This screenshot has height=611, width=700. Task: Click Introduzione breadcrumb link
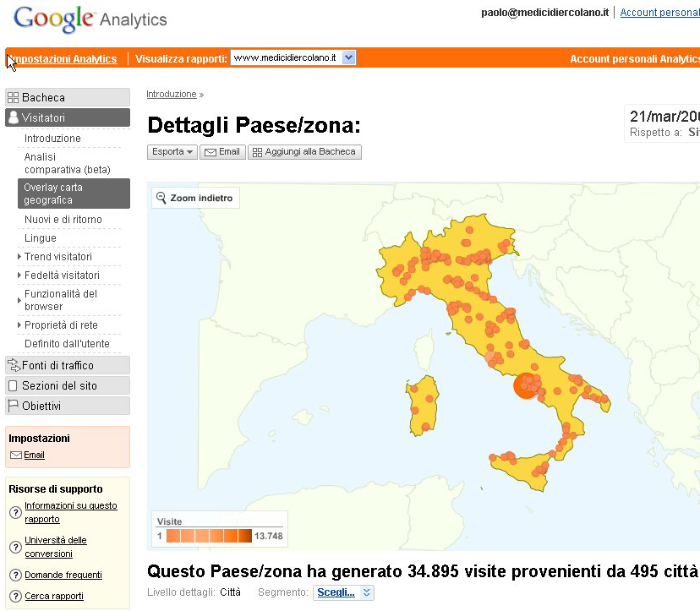point(172,94)
